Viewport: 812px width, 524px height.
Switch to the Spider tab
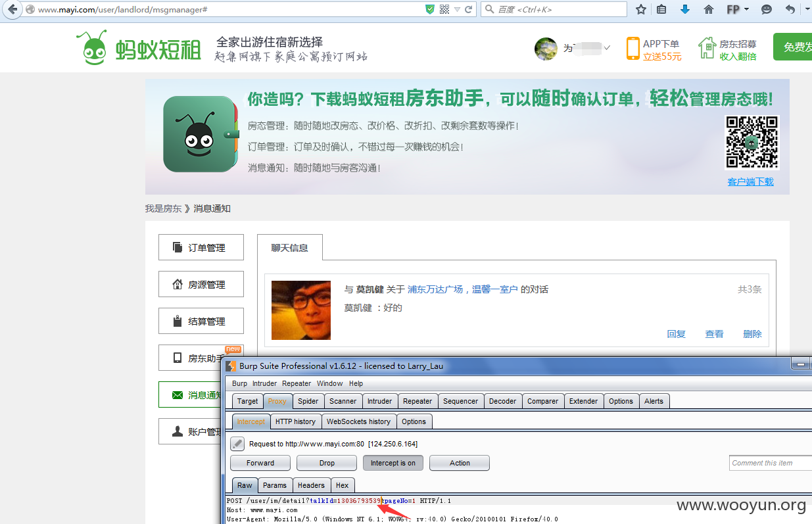(x=308, y=401)
